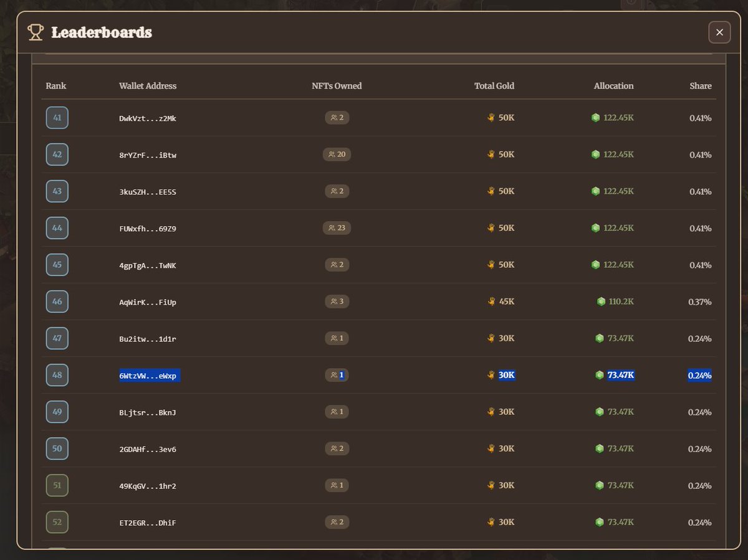Click rank badge 50
This screenshot has width=748, height=560.
pyautogui.click(x=57, y=448)
